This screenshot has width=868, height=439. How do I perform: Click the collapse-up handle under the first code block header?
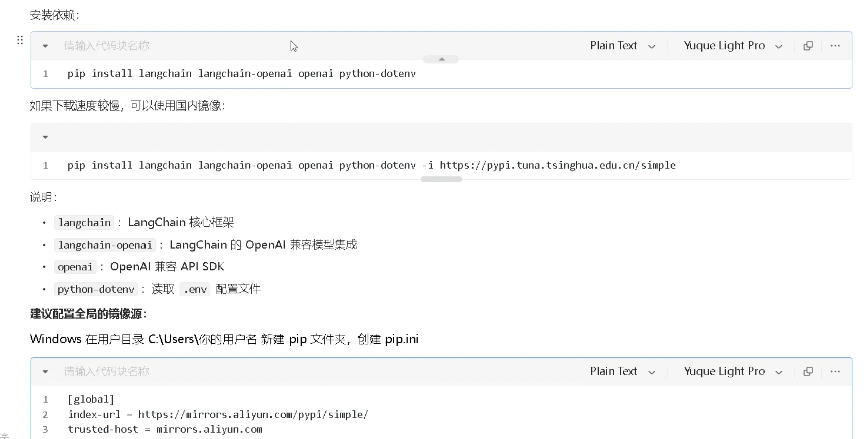(441, 59)
